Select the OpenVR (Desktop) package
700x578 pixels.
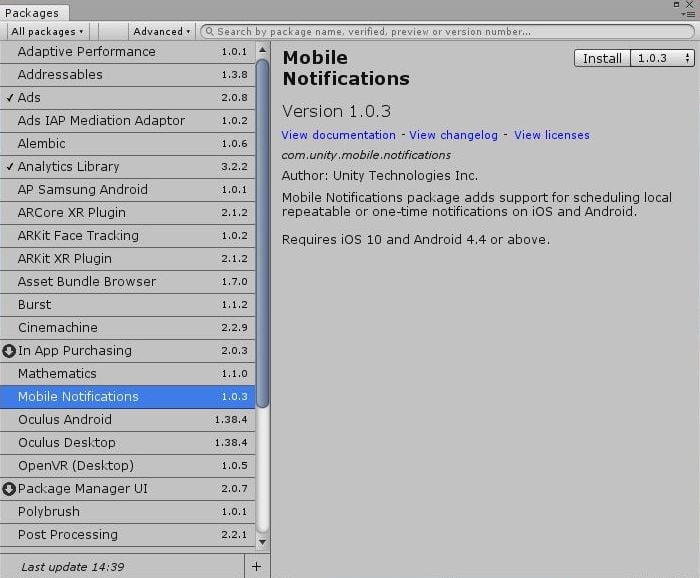(x=128, y=466)
